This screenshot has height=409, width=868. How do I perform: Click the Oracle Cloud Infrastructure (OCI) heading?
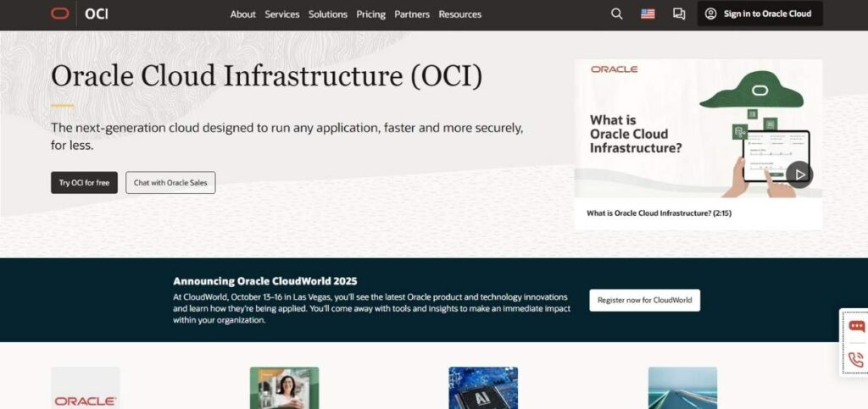pos(267,76)
